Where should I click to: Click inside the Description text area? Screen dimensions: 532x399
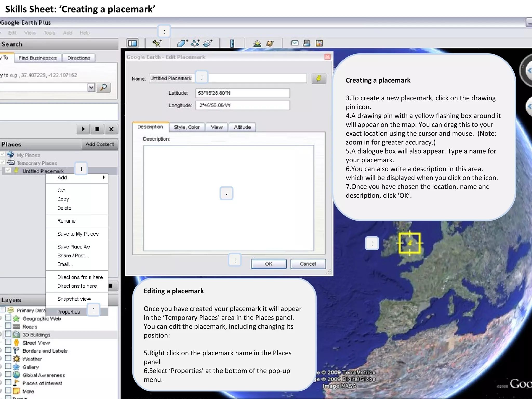point(229,198)
